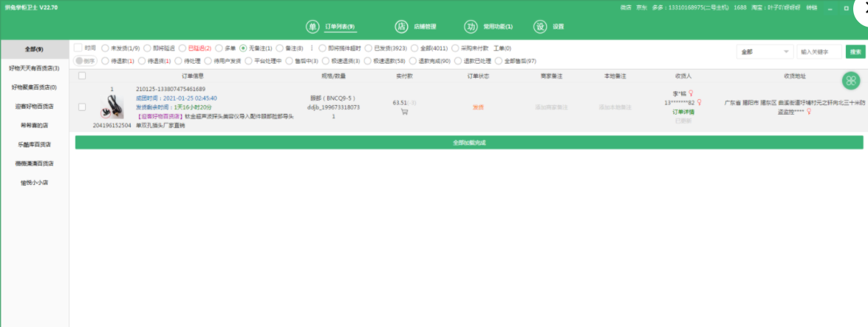Click 京东 in the top account bar

(642, 7)
